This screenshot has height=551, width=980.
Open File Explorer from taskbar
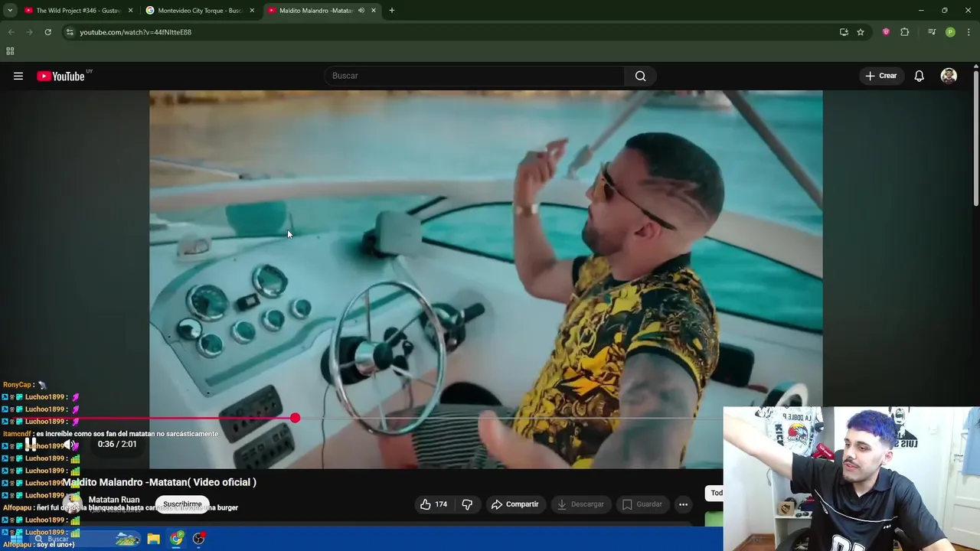coord(153,539)
